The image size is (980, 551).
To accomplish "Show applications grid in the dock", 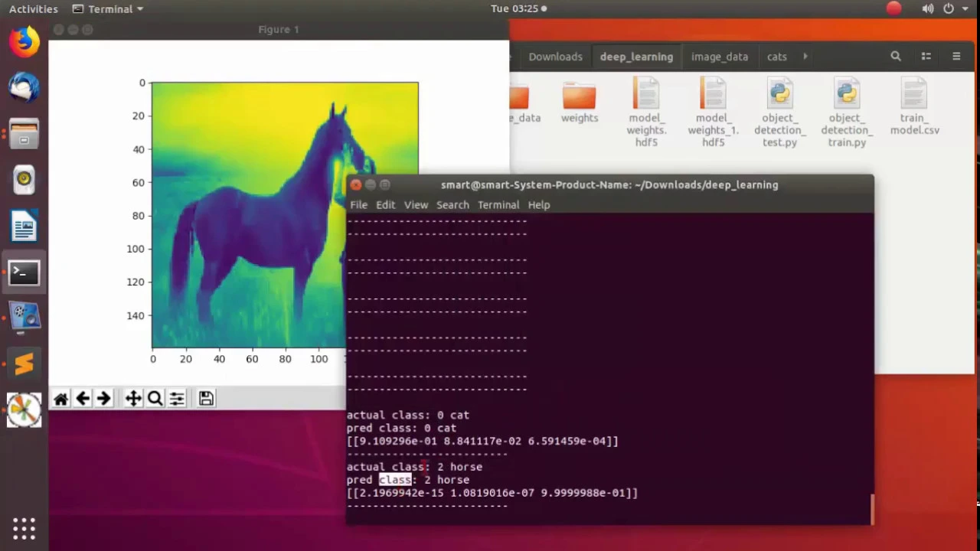I will tap(24, 528).
